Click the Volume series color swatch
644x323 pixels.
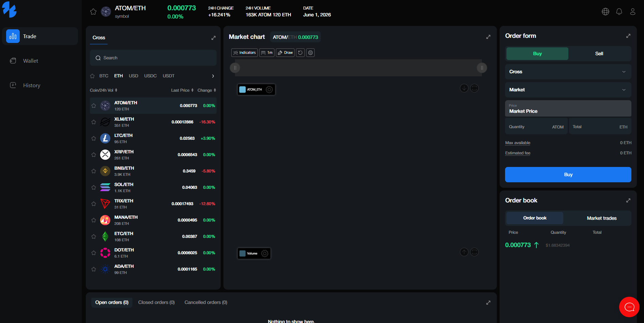point(242,253)
